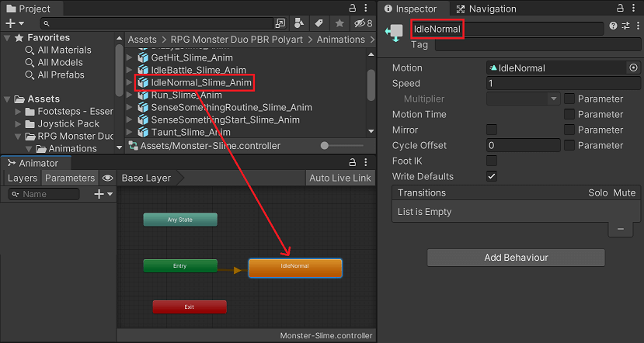Toggle Auto Live Link
Screen dimensions: 644x343
340,178
